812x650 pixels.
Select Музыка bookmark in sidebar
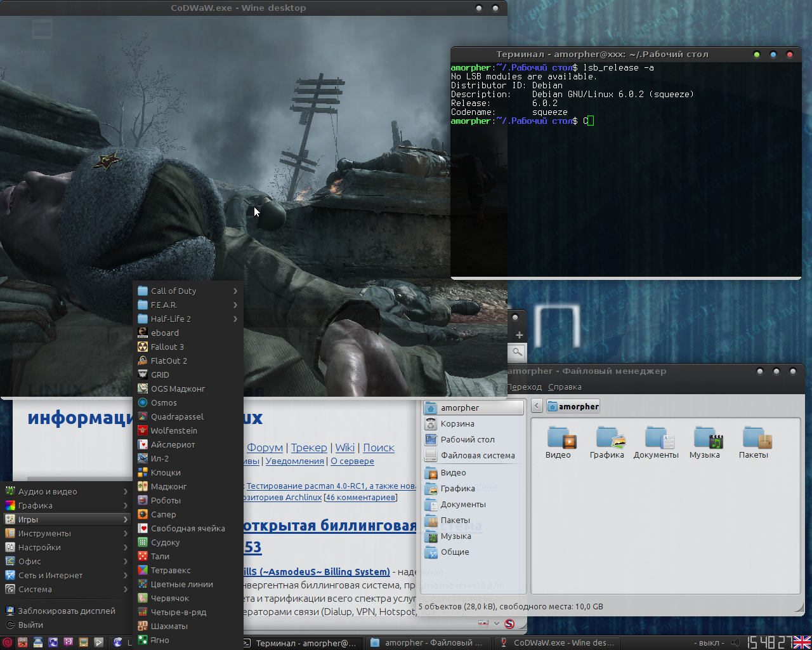tap(474, 536)
